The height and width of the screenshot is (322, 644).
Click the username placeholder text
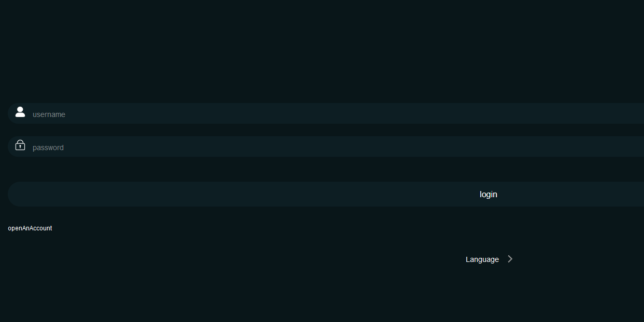click(x=49, y=114)
